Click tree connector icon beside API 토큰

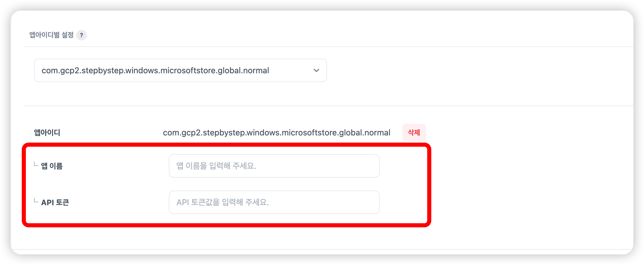click(x=36, y=201)
